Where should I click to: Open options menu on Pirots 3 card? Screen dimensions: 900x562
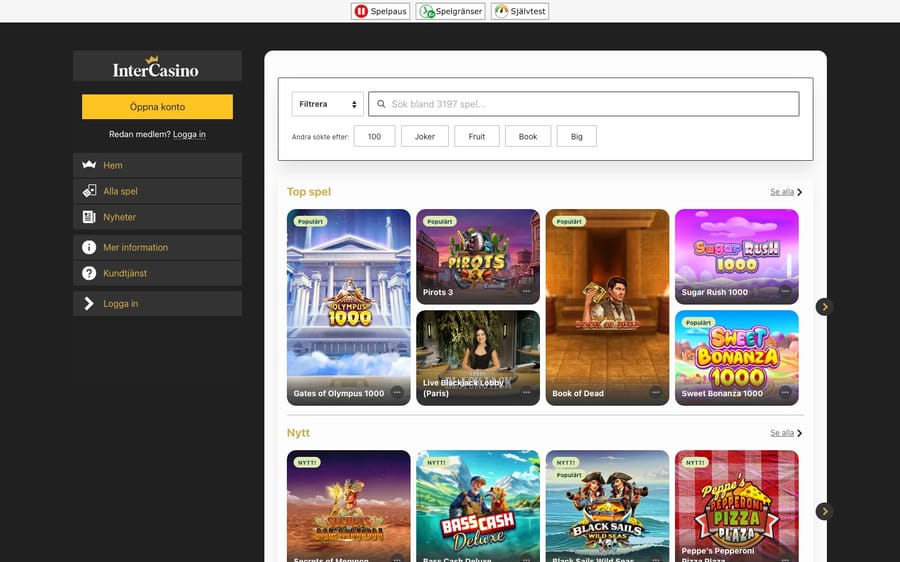[526, 292]
